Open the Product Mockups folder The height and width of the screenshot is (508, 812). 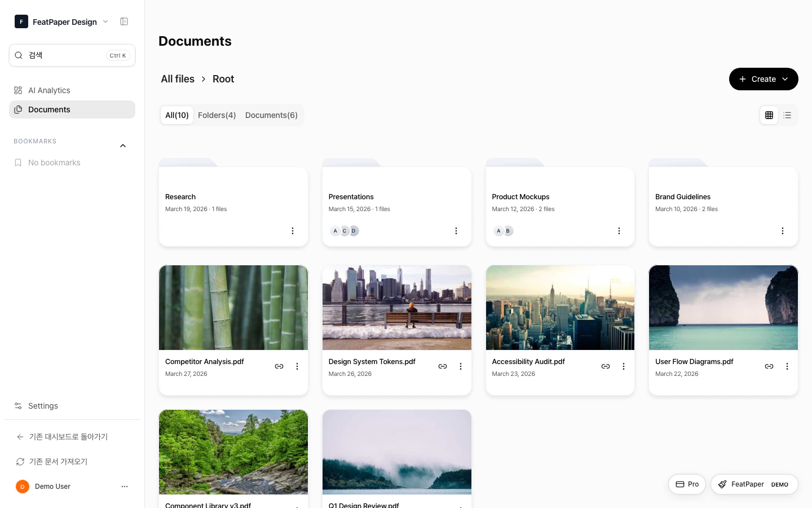pyautogui.click(x=560, y=202)
